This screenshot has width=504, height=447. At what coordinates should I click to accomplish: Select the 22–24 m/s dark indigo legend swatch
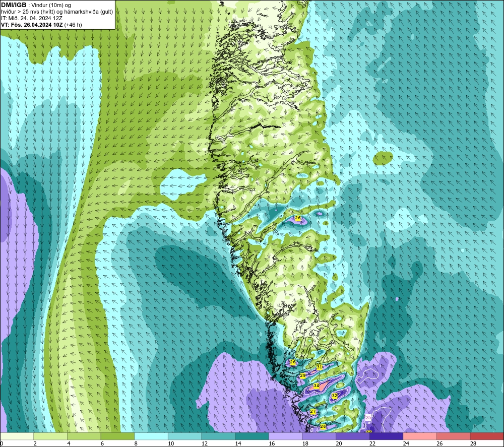(x=387, y=436)
